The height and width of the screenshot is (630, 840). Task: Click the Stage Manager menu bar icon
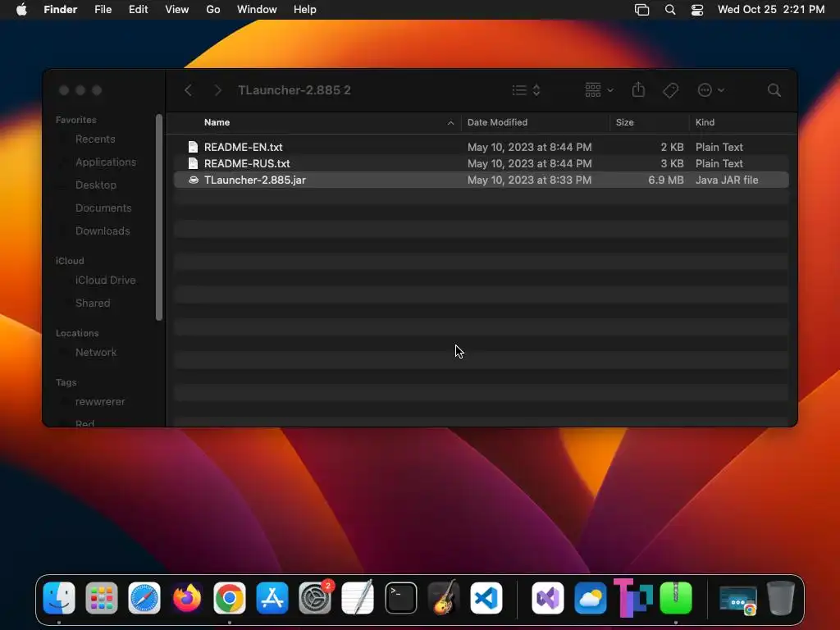click(x=641, y=10)
